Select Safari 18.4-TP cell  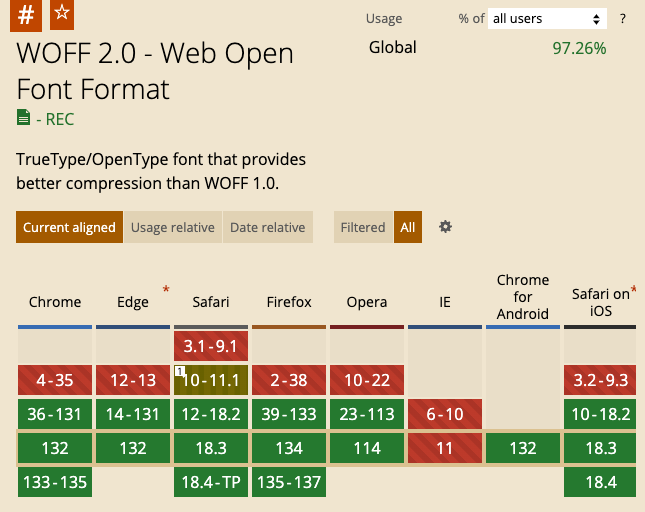[x=211, y=482]
